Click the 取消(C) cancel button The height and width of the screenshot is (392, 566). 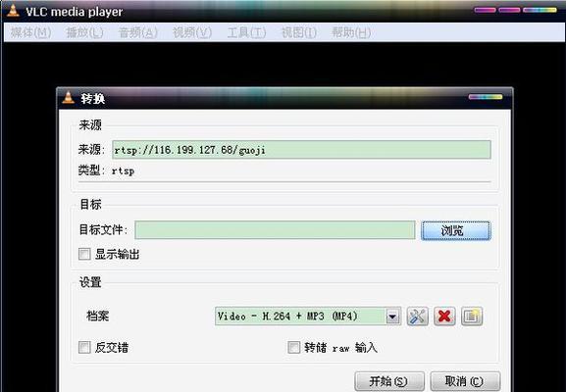click(x=465, y=381)
